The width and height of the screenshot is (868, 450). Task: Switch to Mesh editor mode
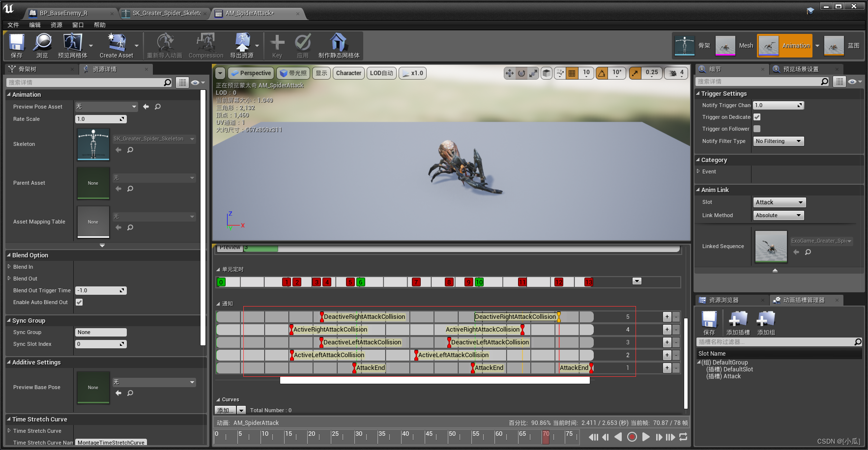pos(734,46)
